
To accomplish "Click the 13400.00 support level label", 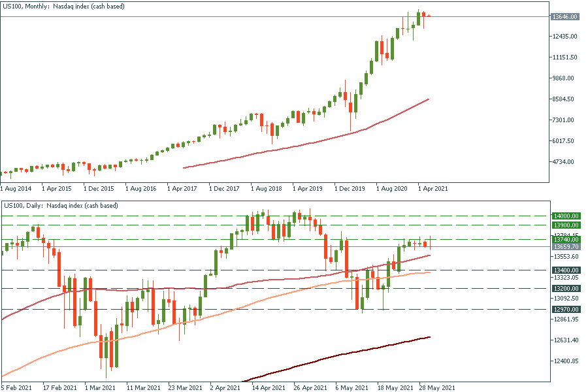I will [x=566, y=270].
